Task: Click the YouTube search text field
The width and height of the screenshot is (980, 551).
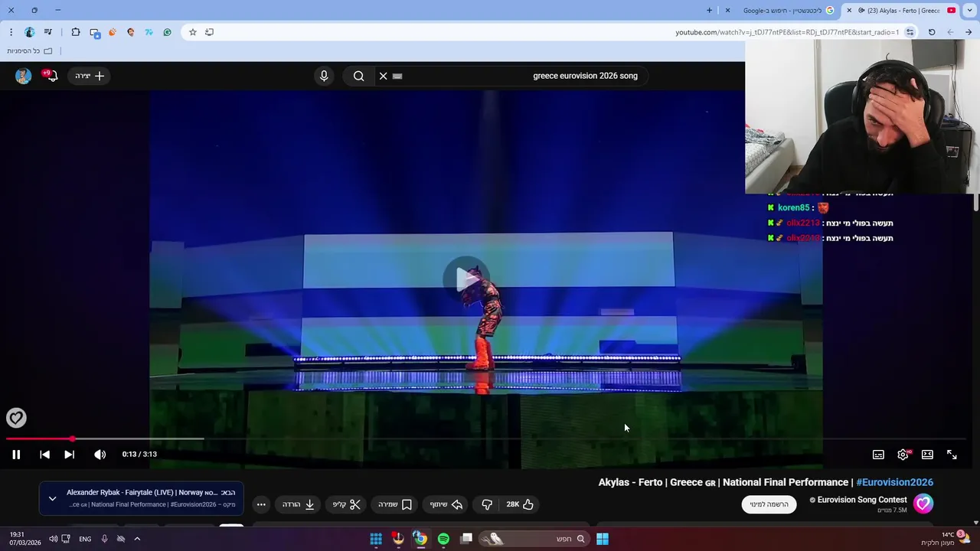Action: click(521, 76)
